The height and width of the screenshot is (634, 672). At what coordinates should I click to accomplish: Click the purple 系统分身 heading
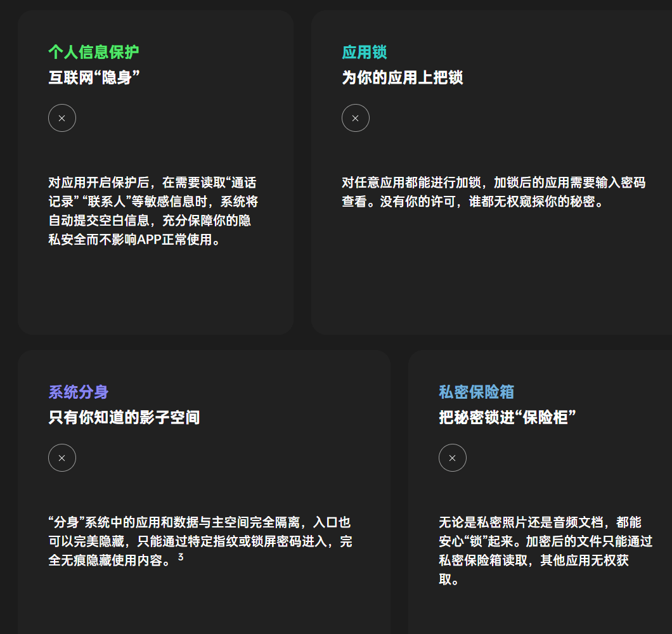(79, 392)
